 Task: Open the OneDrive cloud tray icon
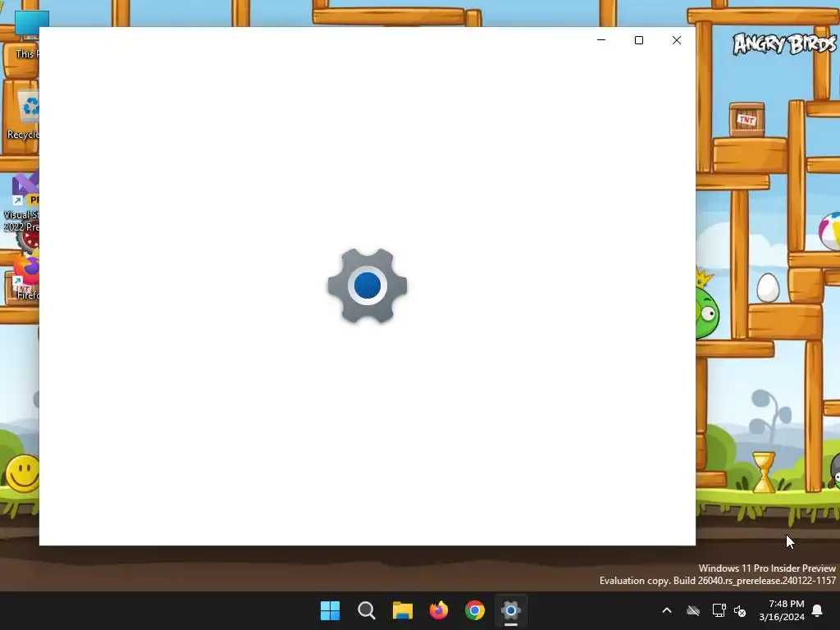point(693,610)
